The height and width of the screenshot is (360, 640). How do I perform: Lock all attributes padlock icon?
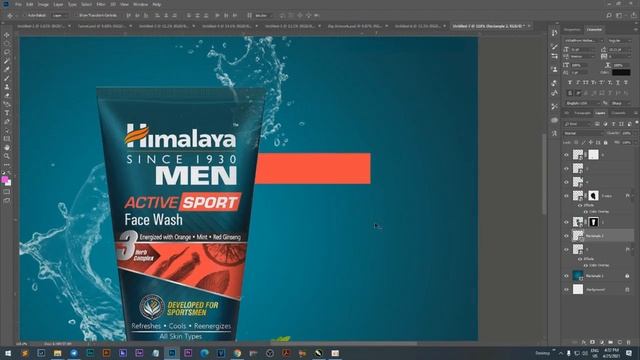pos(606,142)
